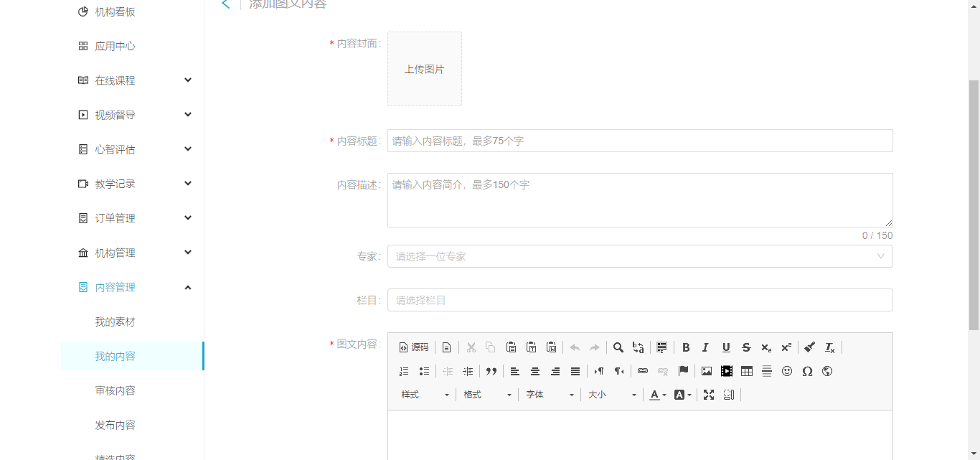
Task: Justify the text alignment
Action: pos(575,371)
